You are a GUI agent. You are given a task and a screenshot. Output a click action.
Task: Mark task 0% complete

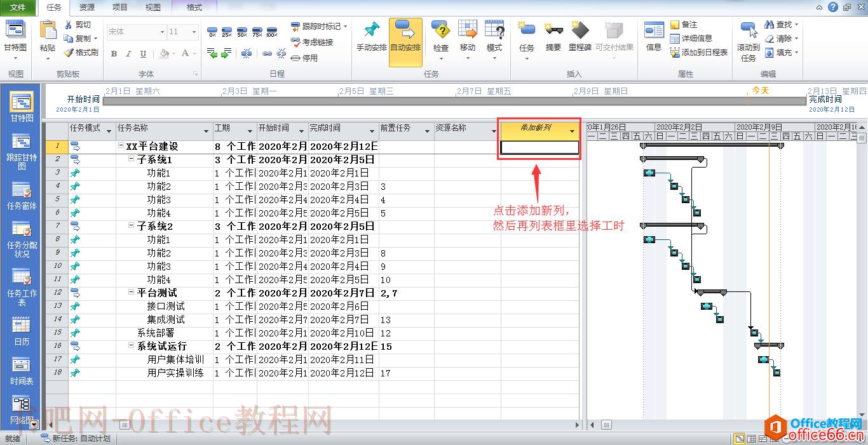point(212,32)
